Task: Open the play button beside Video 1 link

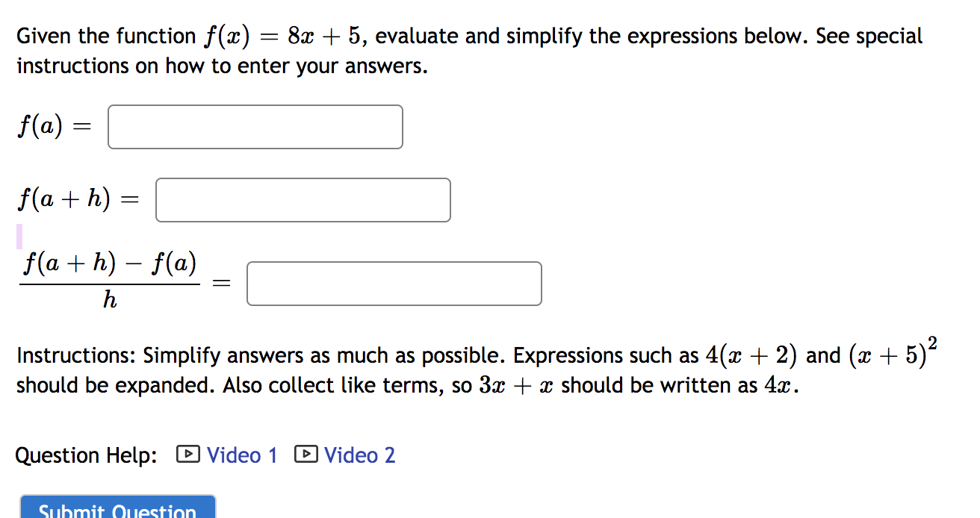Action: pyautogui.click(x=189, y=454)
